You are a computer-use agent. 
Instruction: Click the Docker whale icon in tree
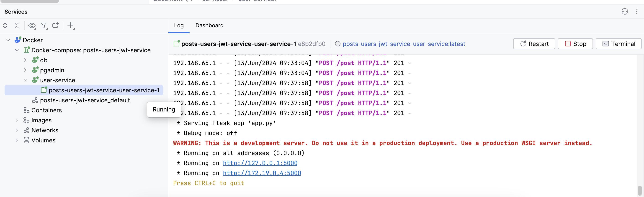(18, 40)
